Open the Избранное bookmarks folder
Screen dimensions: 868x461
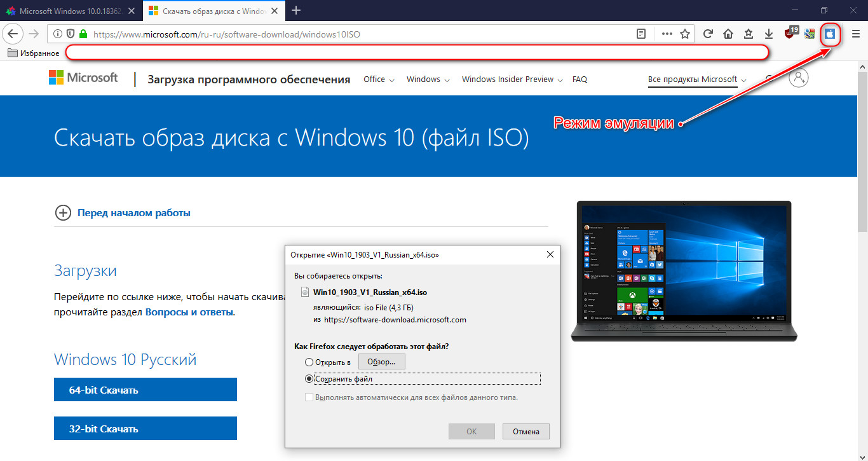point(33,53)
